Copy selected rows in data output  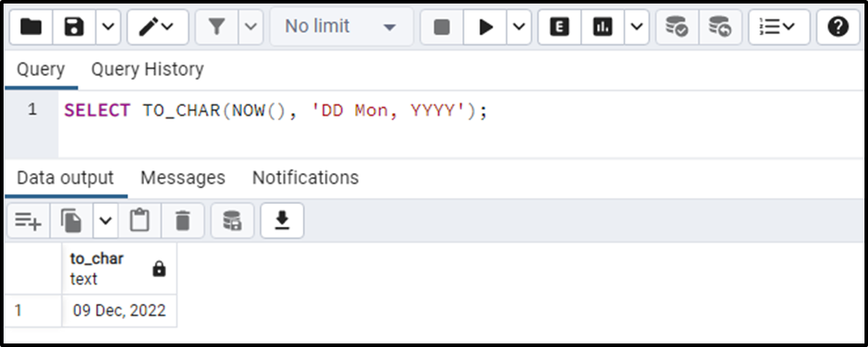click(72, 221)
